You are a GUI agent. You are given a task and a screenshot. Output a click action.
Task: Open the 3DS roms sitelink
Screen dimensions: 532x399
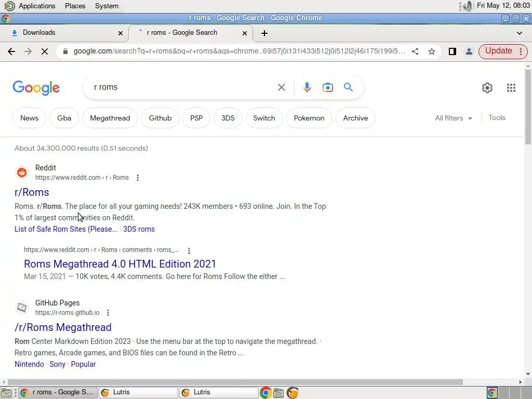139,229
